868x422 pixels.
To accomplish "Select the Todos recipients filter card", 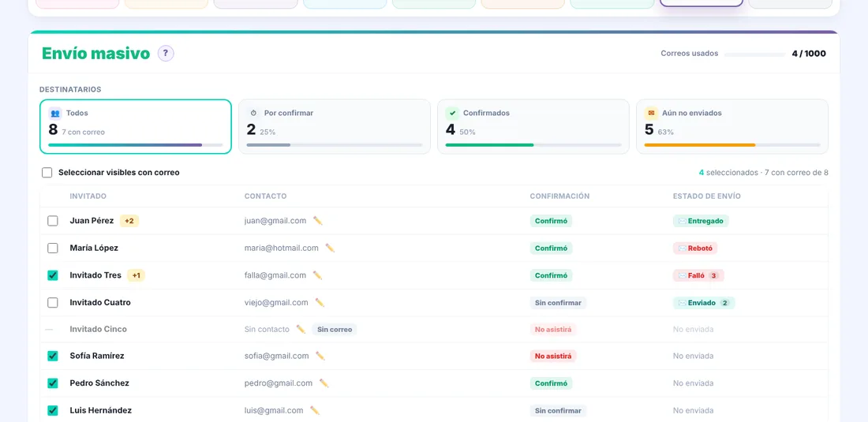I will (x=136, y=127).
